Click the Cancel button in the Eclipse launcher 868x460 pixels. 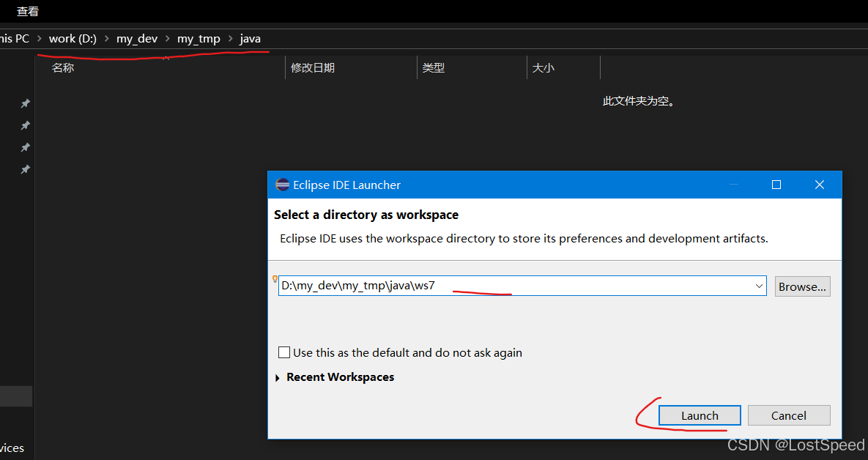point(789,416)
